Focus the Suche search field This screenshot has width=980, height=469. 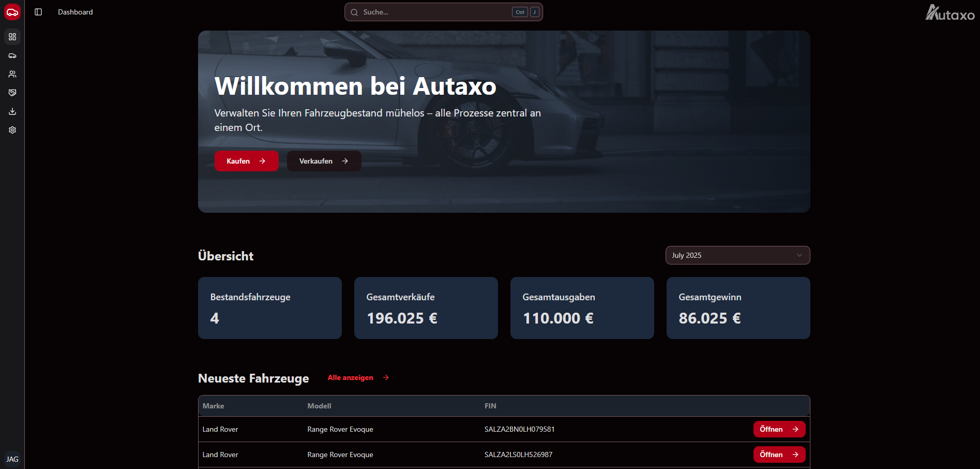pos(444,12)
